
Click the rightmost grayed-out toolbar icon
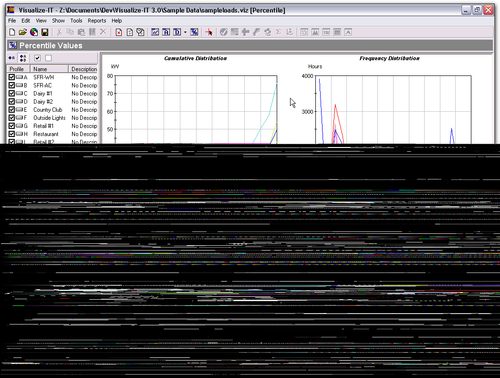point(348,32)
